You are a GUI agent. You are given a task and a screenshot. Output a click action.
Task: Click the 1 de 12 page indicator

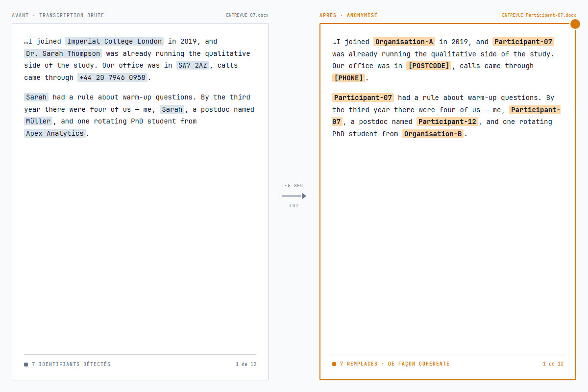pyautogui.click(x=245, y=364)
